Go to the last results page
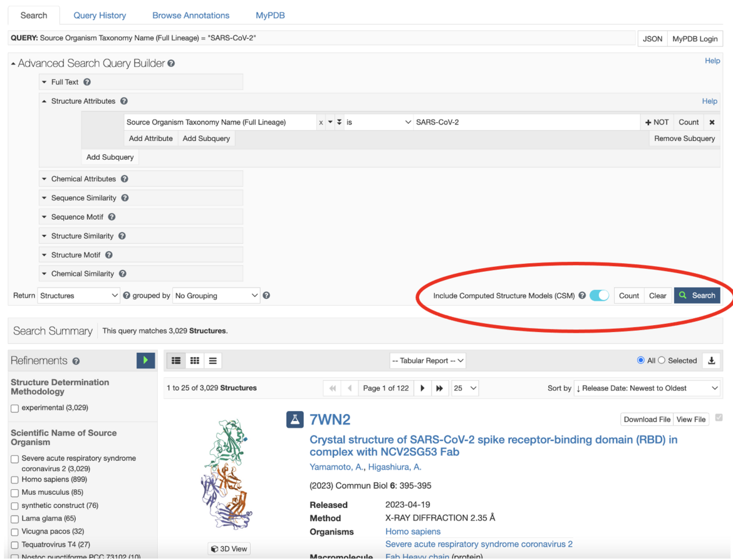The width and height of the screenshot is (733, 560). pos(439,388)
